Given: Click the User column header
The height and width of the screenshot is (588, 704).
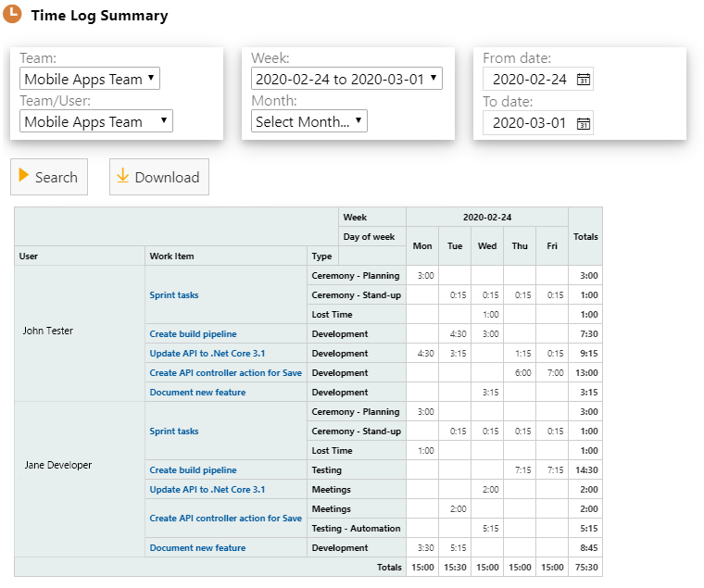Looking at the screenshot, I should (x=80, y=256).
